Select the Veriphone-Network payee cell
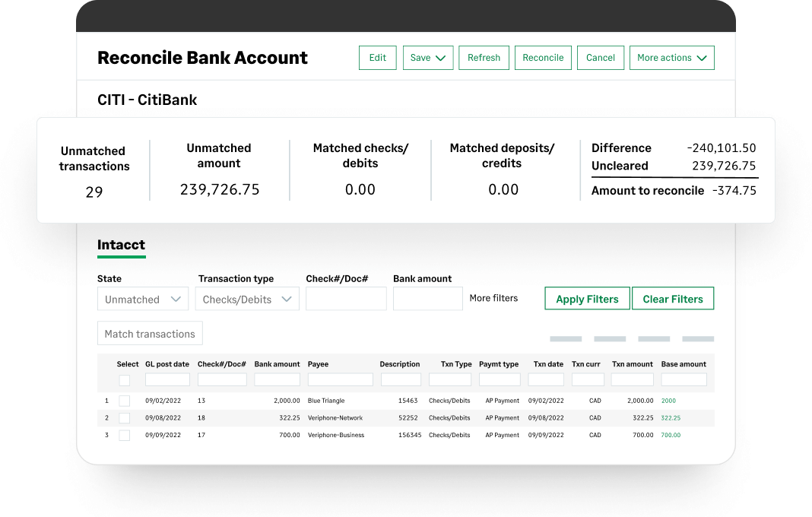 (335, 417)
